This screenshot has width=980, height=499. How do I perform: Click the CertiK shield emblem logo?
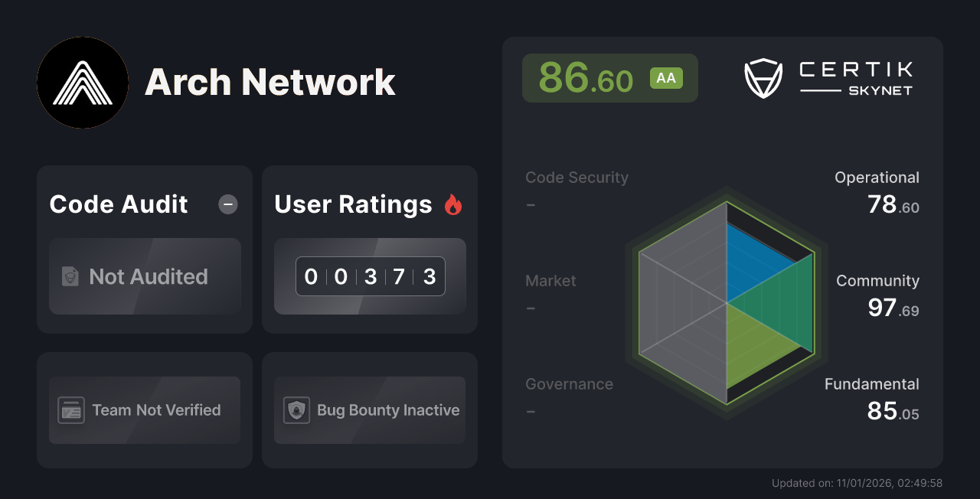click(x=763, y=77)
